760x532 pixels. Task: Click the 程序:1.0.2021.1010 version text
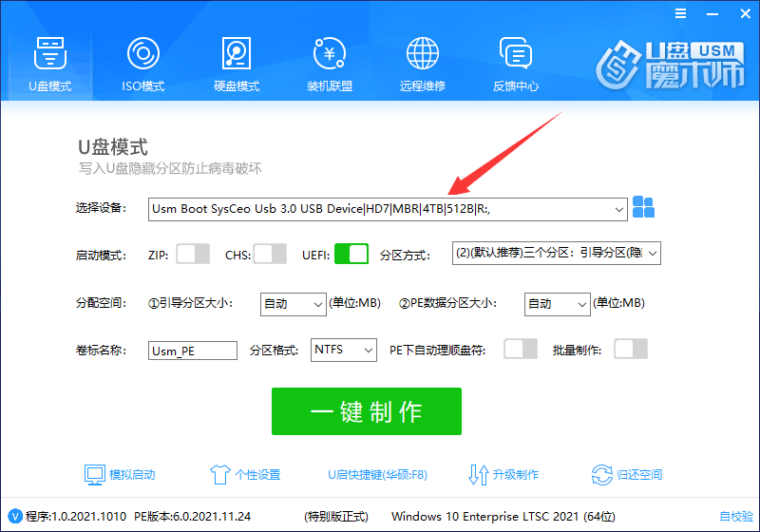click(x=76, y=517)
